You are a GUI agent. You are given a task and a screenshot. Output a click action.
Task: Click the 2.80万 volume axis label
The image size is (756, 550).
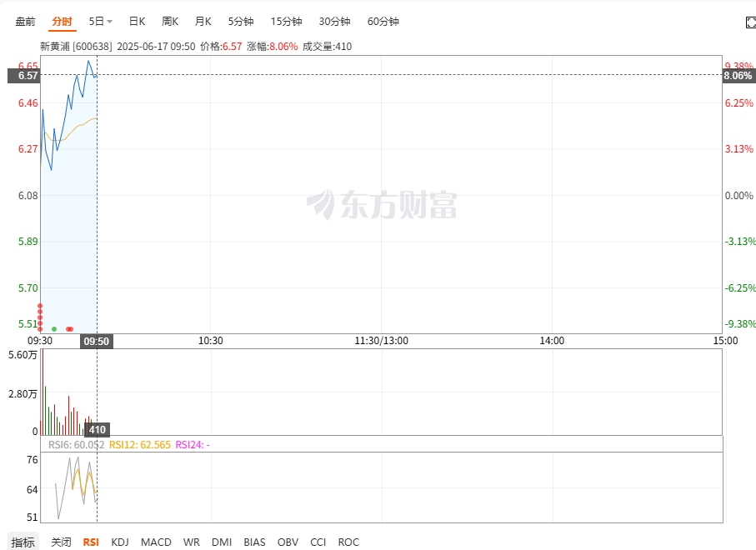pyautogui.click(x=23, y=394)
